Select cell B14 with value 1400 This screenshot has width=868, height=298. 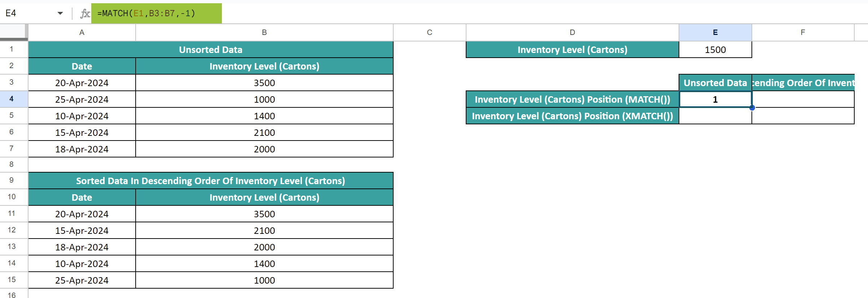[264, 264]
